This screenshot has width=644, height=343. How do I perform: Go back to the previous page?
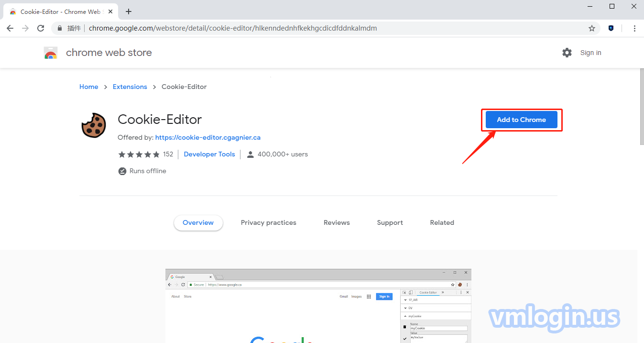[10, 28]
